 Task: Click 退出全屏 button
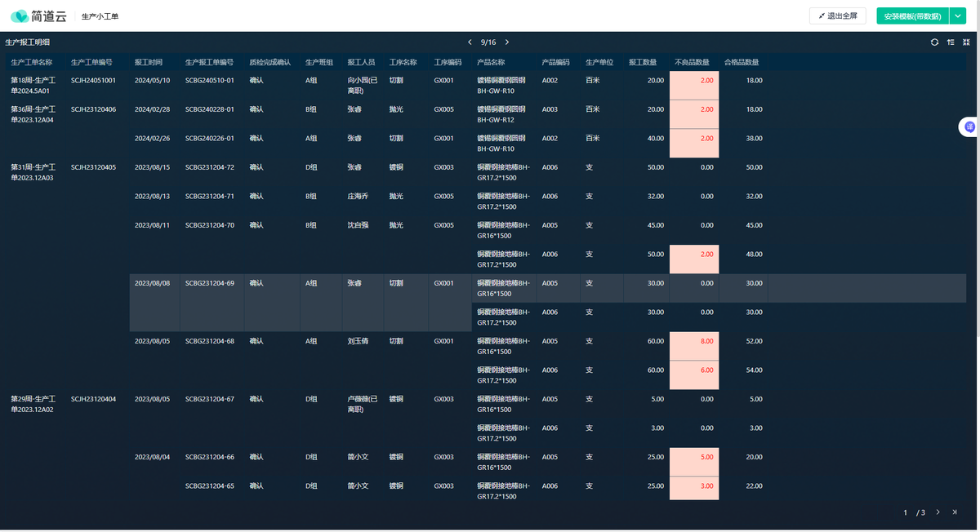pos(838,16)
